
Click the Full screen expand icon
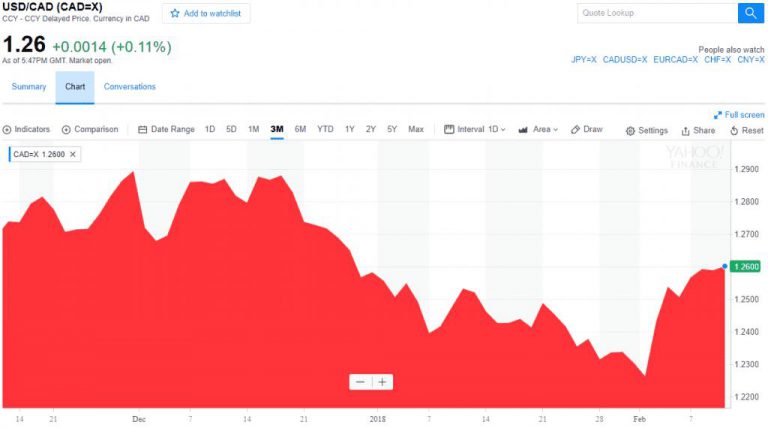click(718, 115)
